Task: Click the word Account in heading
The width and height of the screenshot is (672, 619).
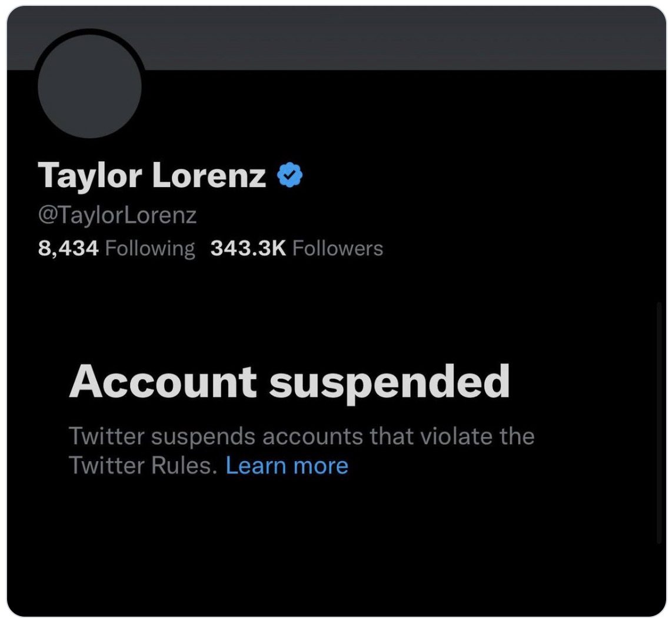Action: coord(163,381)
